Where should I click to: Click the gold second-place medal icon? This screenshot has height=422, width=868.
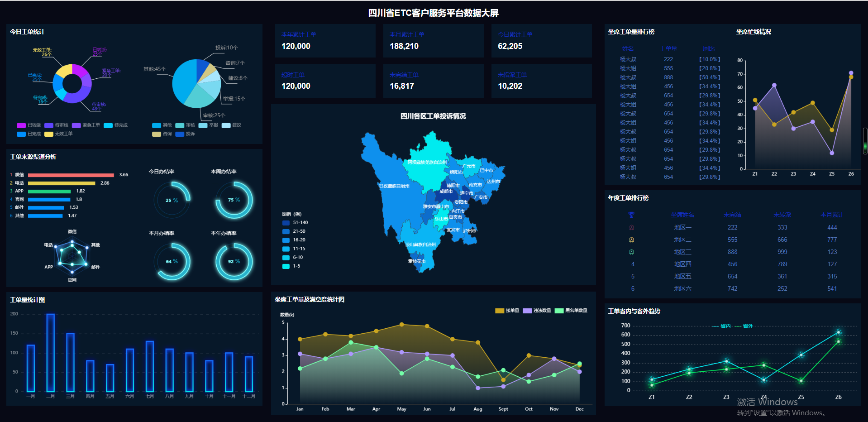point(631,240)
